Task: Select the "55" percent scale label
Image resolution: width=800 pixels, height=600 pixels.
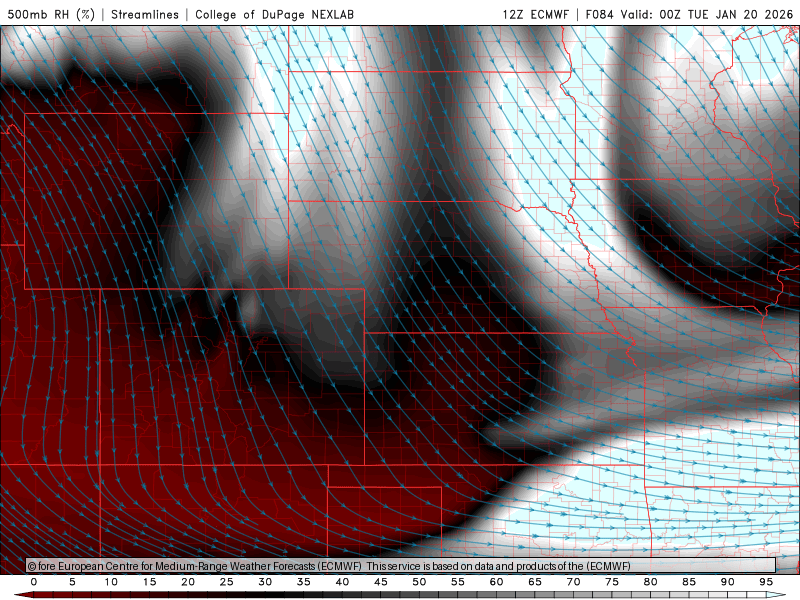Action: click(x=457, y=582)
